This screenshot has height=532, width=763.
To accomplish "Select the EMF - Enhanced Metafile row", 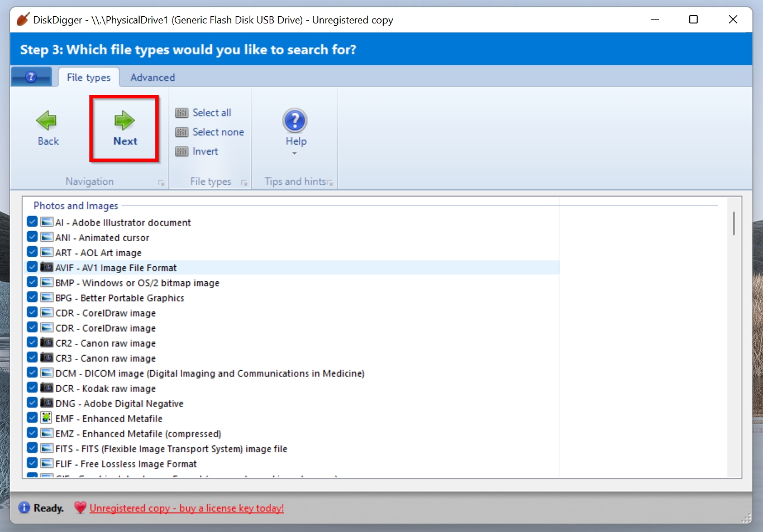I will click(x=293, y=418).
